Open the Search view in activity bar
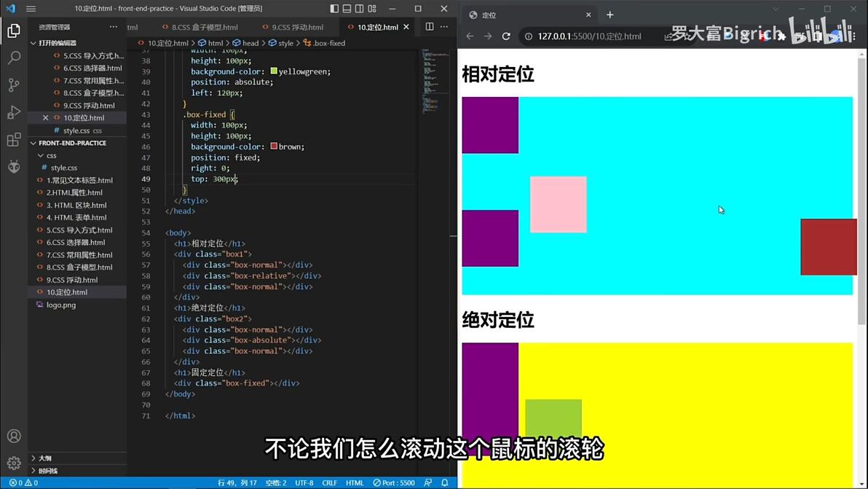868x489 pixels. point(14,58)
